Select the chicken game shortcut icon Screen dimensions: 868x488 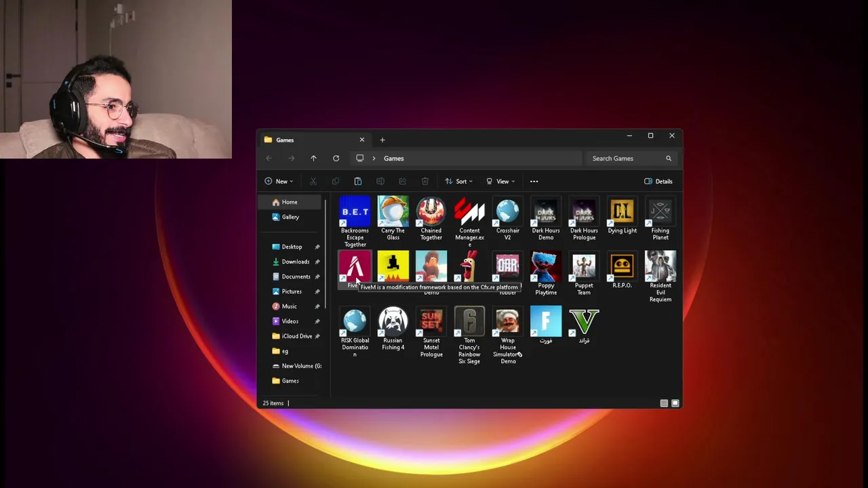(x=469, y=266)
